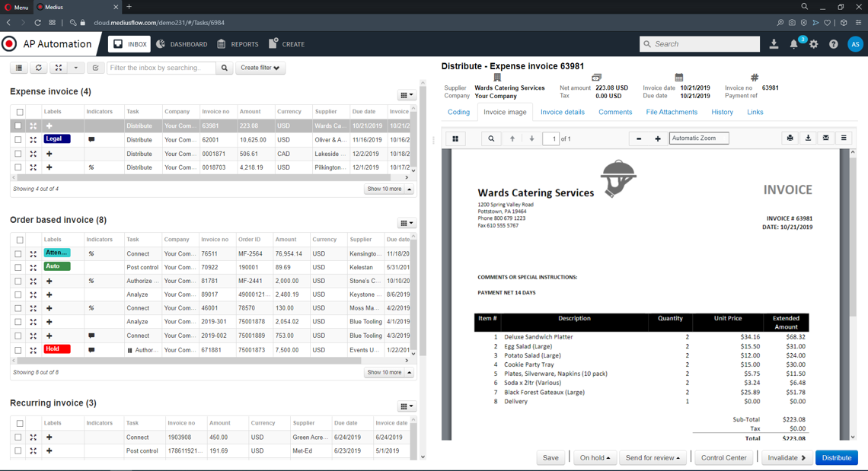Check the header checkbox of Order based invoices

coord(19,239)
